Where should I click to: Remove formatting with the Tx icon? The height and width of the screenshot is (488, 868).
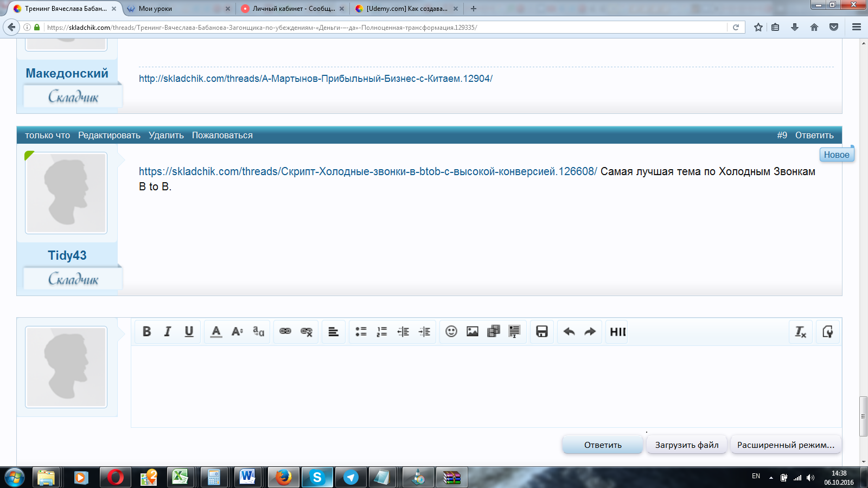click(x=801, y=331)
